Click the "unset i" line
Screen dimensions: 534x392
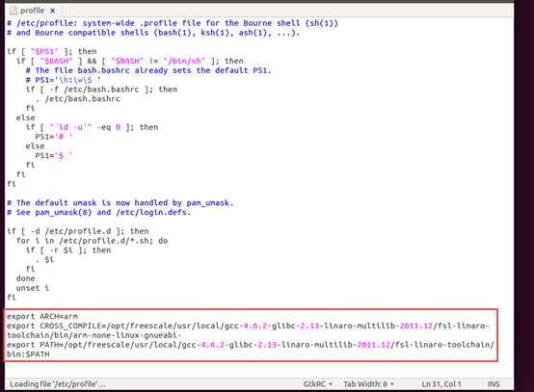33,288
